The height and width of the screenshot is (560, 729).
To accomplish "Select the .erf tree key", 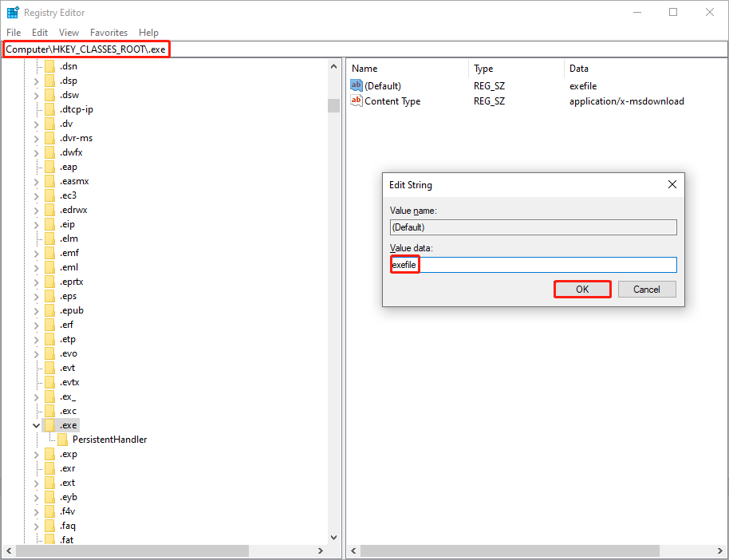I will coord(66,325).
